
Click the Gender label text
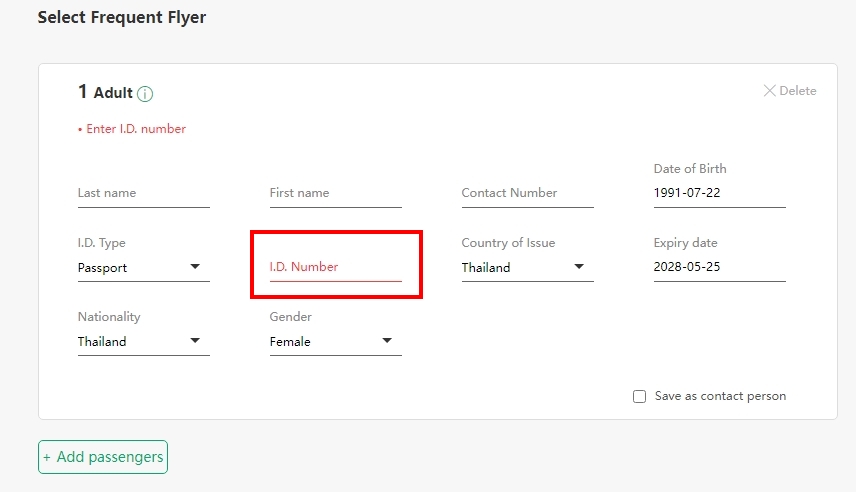click(x=290, y=317)
